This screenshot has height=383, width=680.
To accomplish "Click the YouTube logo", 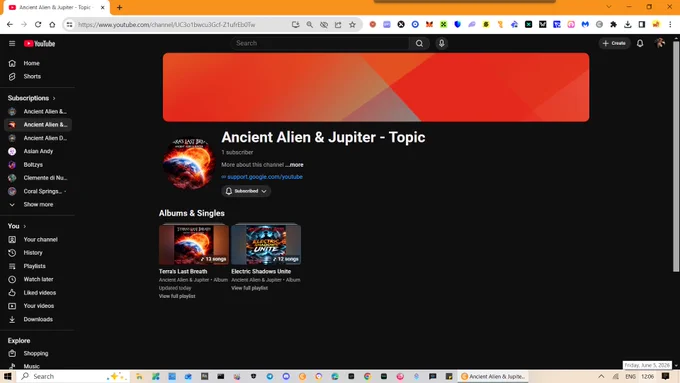I will 39,43.
